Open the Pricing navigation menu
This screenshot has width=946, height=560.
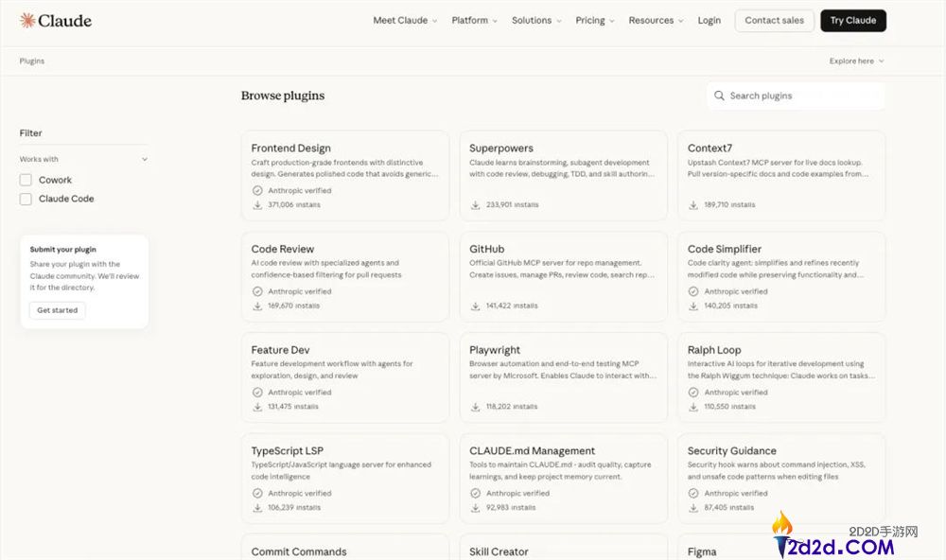[x=594, y=20]
